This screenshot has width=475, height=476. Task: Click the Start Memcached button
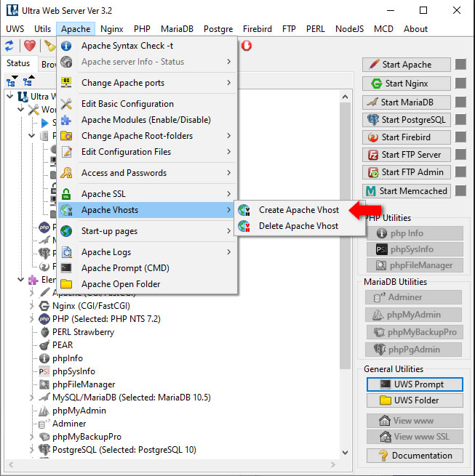pyautogui.click(x=407, y=191)
